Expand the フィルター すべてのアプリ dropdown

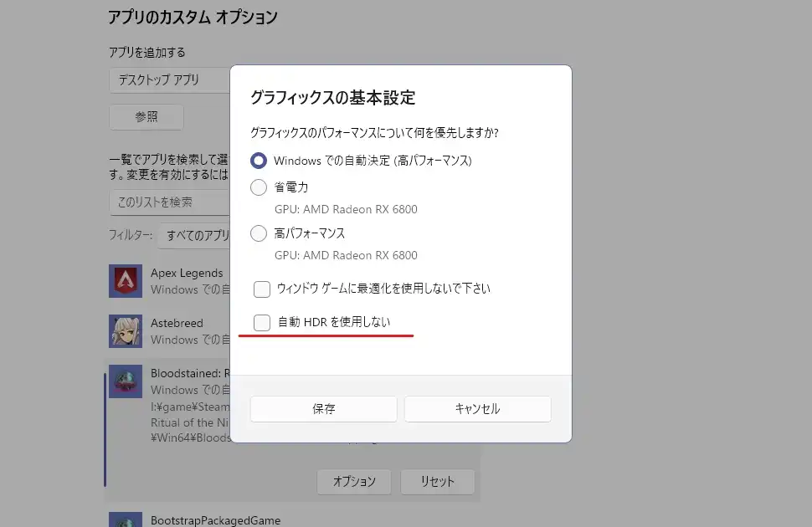click(193, 236)
